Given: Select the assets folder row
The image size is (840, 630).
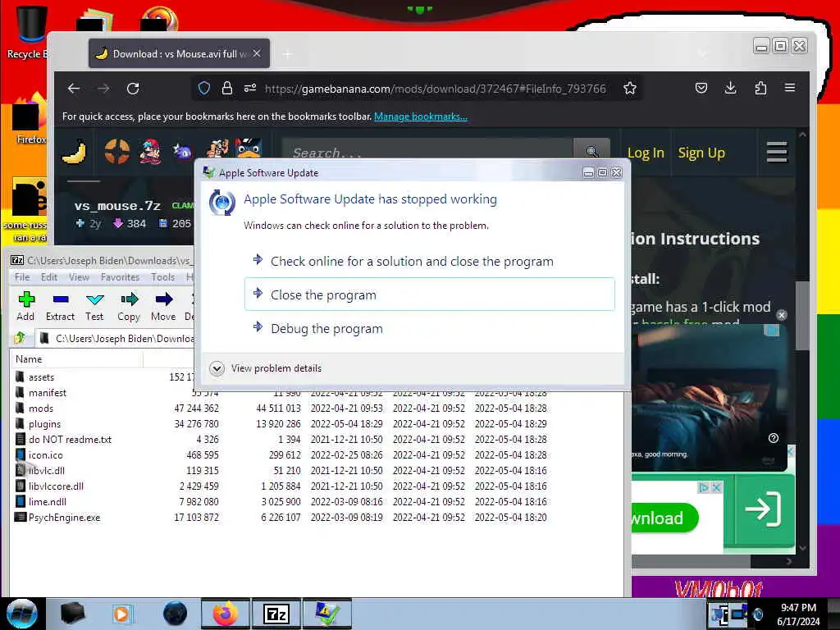Looking at the screenshot, I should tap(102, 377).
